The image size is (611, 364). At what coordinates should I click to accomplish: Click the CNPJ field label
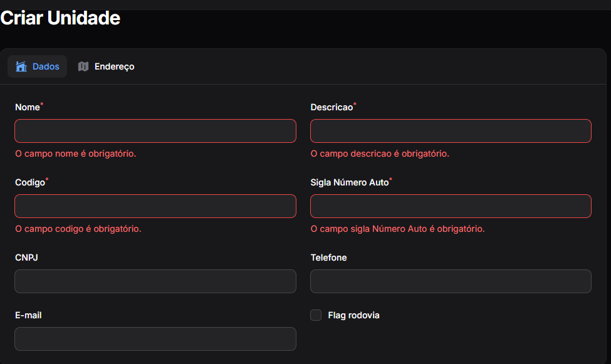pyautogui.click(x=27, y=257)
